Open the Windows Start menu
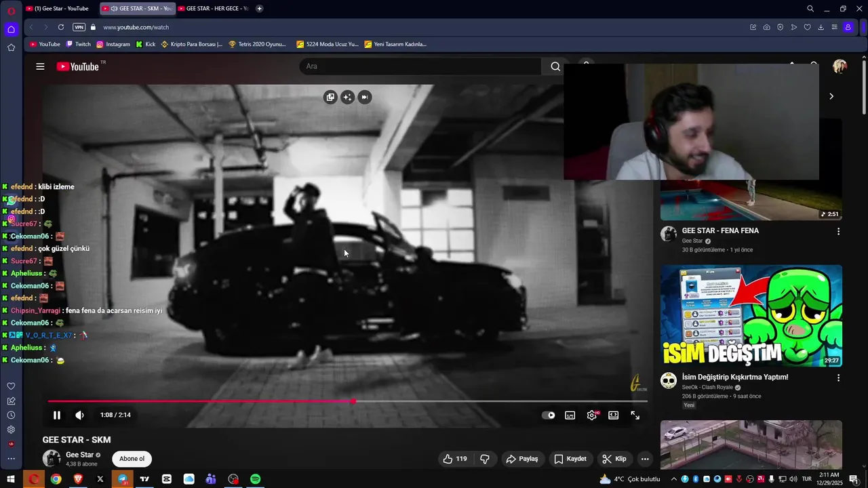Screen dimensions: 868x488 tap(11, 479)
